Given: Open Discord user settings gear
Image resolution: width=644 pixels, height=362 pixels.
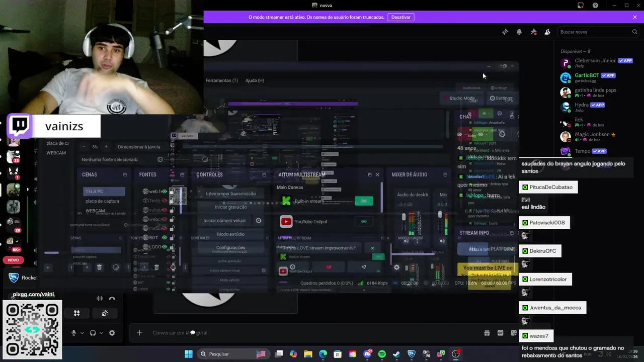Looking at the screenshot, I should [x=112, y=333].
